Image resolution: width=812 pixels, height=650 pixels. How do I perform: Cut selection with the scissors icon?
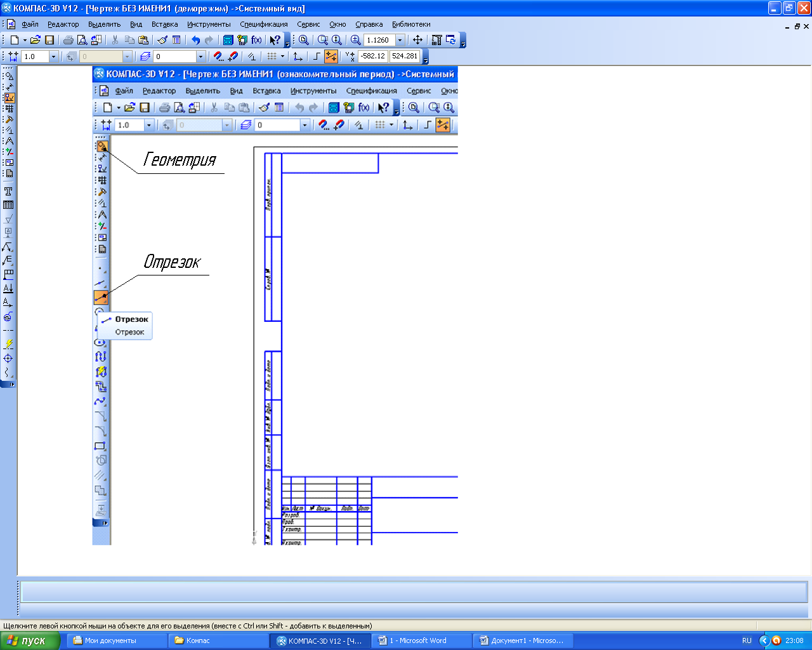pos(115,40)
